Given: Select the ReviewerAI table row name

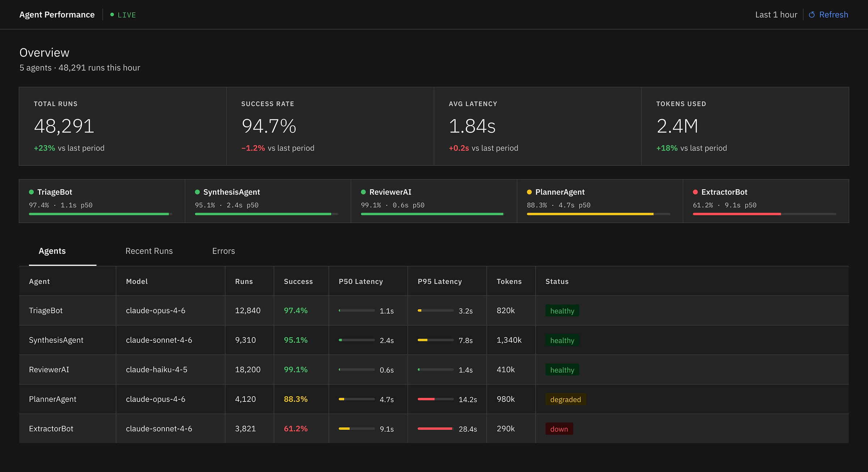Looking at the screenshot, I should 49,370.
